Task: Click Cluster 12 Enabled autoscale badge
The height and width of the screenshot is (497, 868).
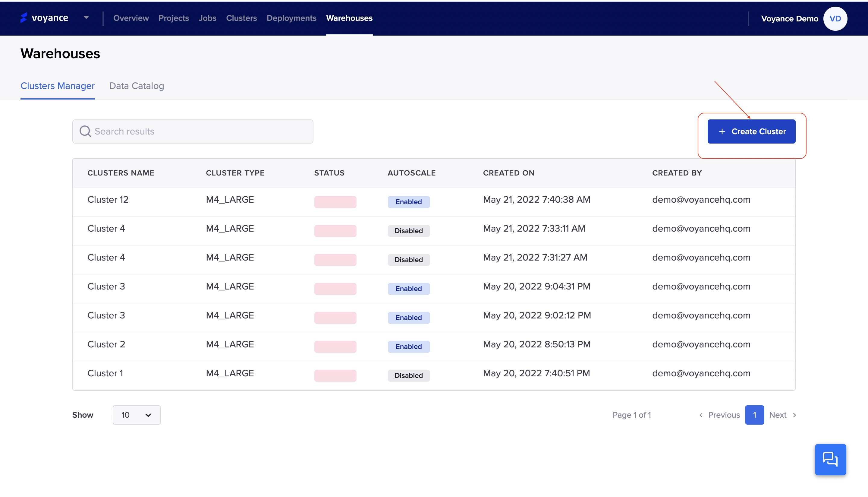Action: 408,202
